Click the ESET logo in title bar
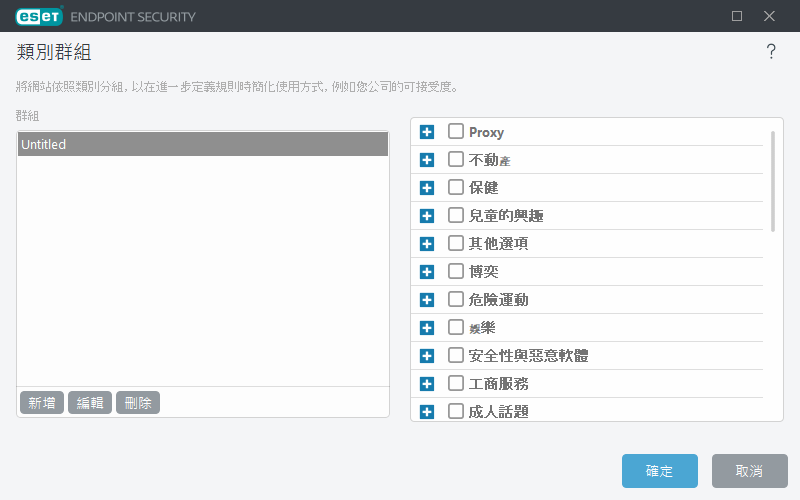 pos(40,16)
